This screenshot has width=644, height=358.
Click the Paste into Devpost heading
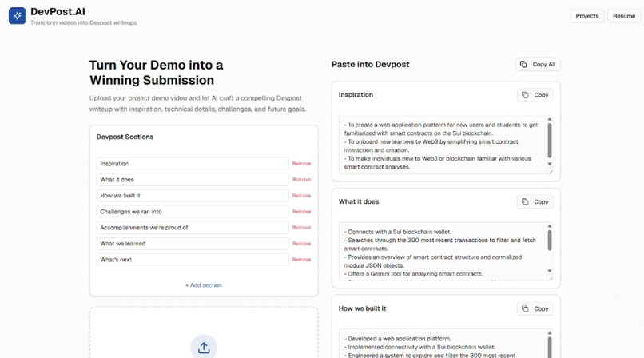pyautogui.click(x=371, y=64)
